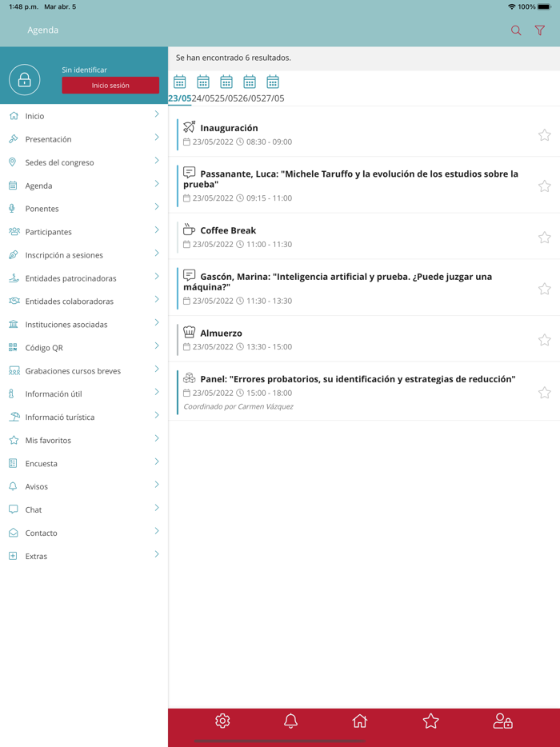Open Informació turística menu entry
The image size is (560, 747).
coord(84,417)
